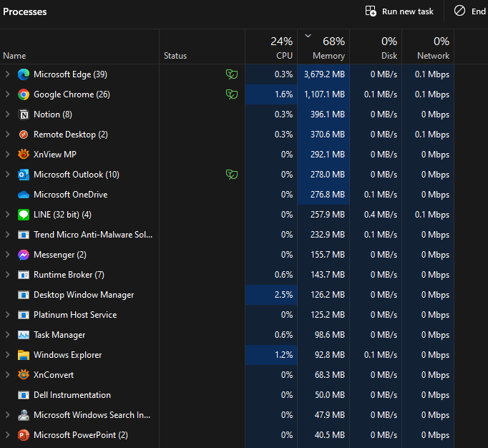Expand the Windows Explorer row chevron
488x448 pixels.
7,355
